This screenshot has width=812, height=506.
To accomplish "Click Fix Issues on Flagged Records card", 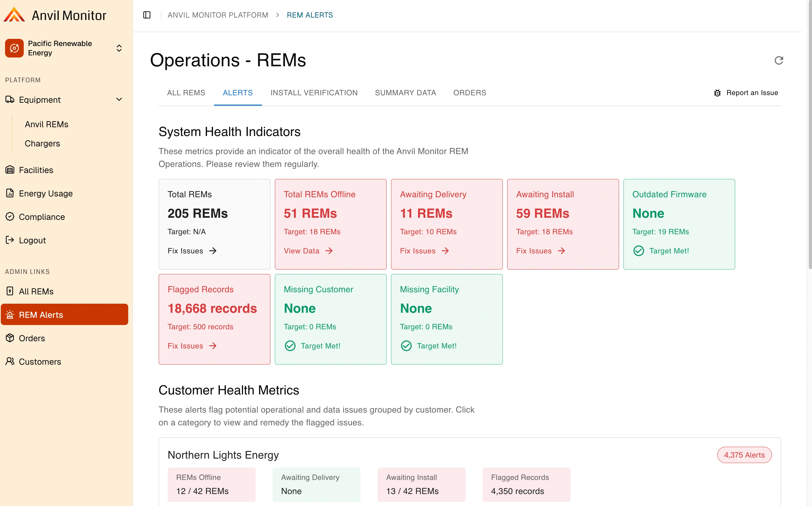I will pos(185,346).
